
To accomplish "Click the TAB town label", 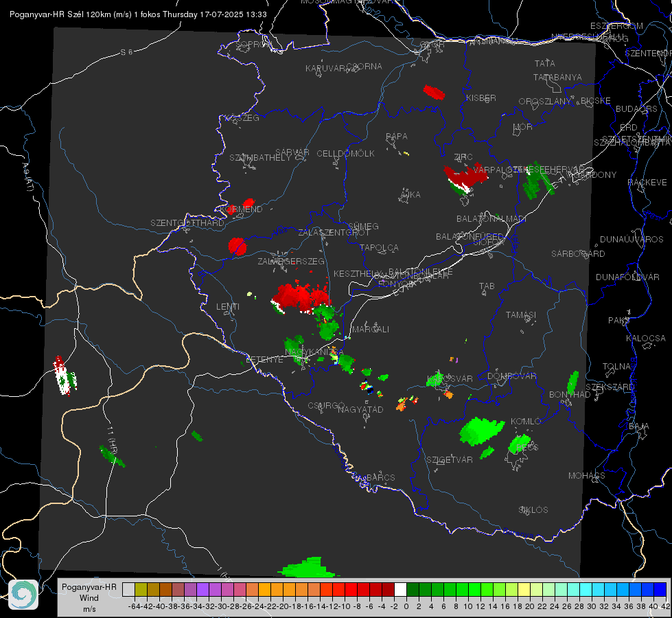I will click(x=487, y=286).
